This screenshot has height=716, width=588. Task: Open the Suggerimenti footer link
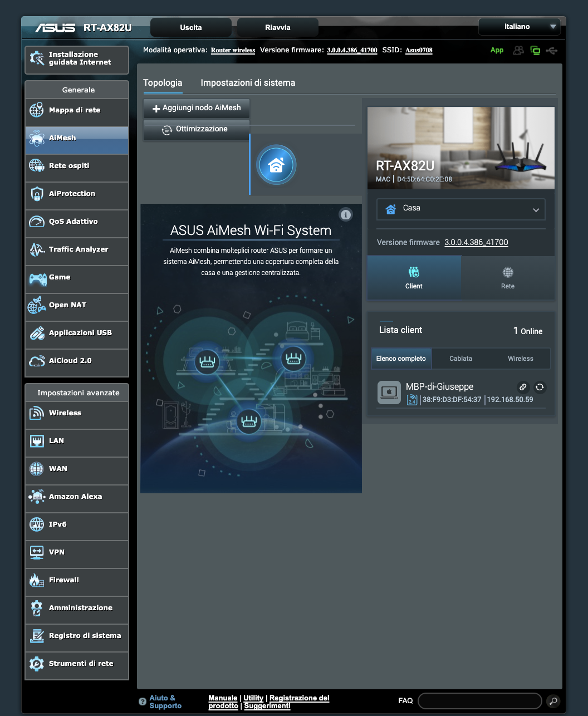267,705
